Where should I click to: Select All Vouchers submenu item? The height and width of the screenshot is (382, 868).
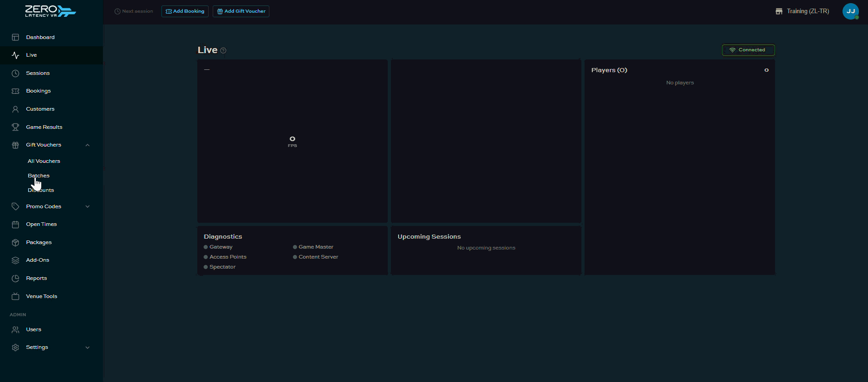click(x=44, y=161)
